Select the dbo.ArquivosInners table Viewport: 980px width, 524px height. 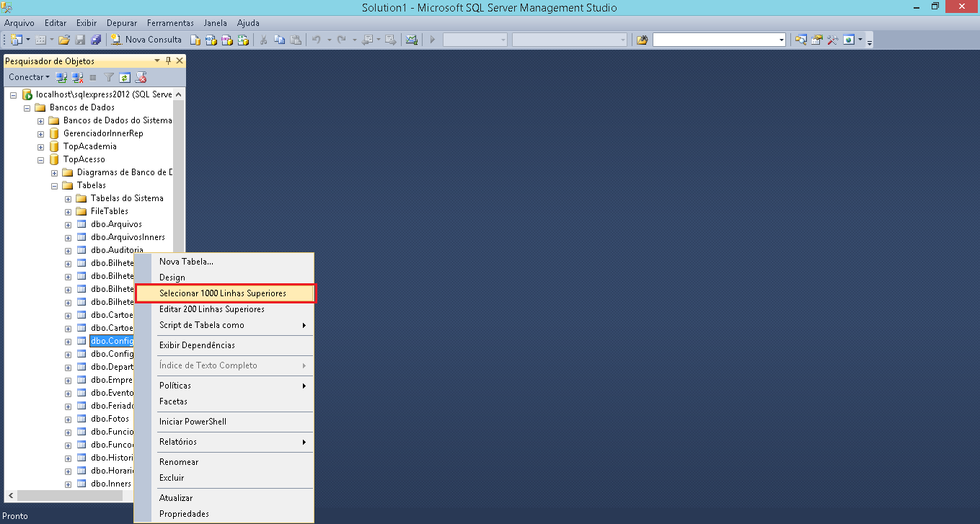(128, 237)
